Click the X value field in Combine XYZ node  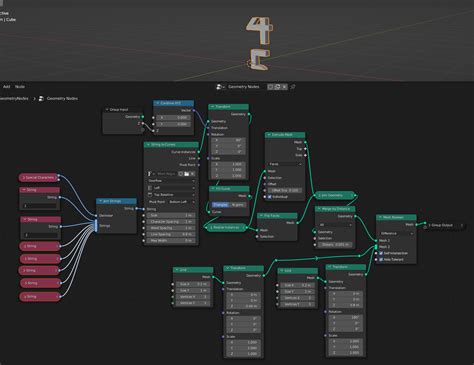click(174, 118)
